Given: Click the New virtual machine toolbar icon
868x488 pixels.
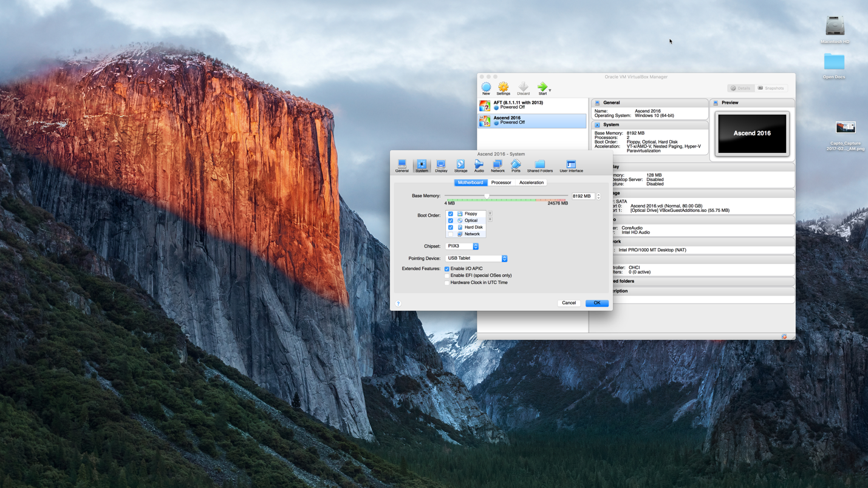Looking at the screenshot, I should click(486, 89).
